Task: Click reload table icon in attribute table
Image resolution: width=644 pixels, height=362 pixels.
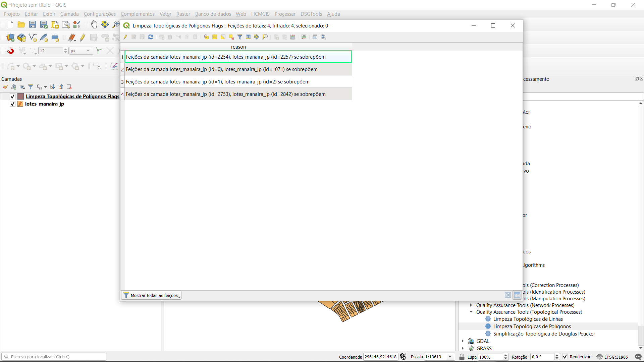Action: click(151, 37)
